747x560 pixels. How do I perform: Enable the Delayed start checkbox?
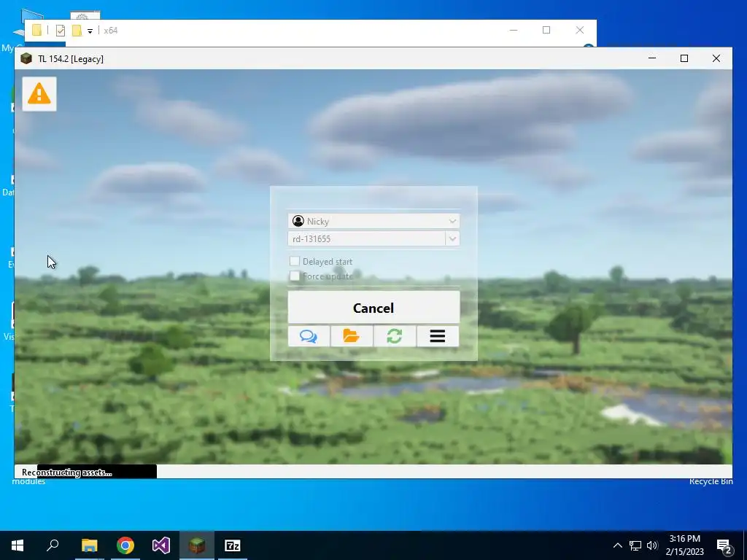click(295, 261)
